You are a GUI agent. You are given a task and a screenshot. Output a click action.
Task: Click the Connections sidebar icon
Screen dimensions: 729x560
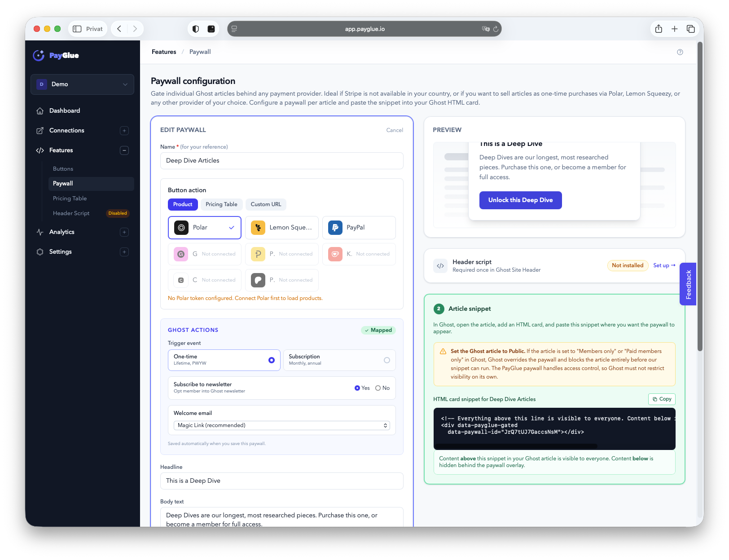tap(40, 131)
